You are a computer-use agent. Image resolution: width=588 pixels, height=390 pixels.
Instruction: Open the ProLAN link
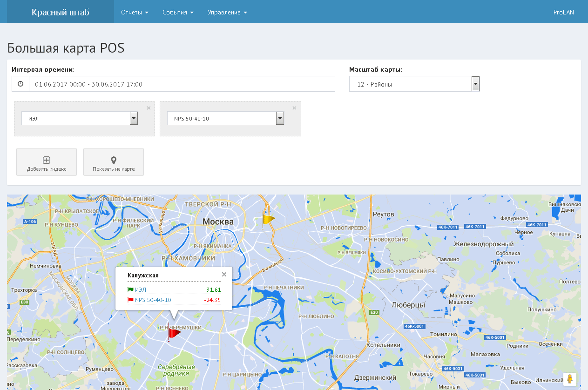[563, 12]
